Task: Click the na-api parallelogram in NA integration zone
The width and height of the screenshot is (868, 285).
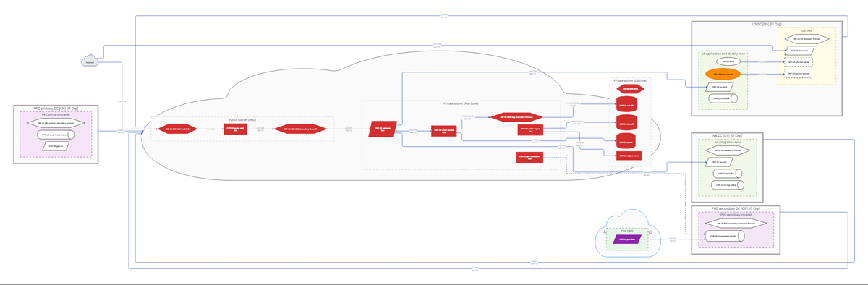Action: 720,162
